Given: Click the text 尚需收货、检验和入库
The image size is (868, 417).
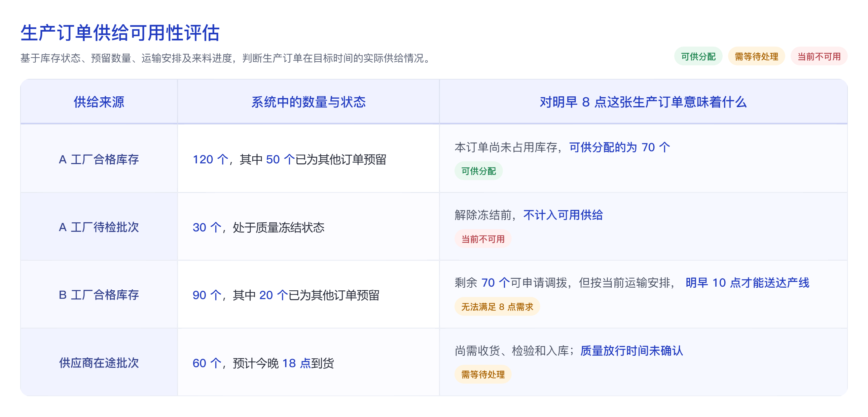Looking at the screenshot, I should [x=511, y=351].
